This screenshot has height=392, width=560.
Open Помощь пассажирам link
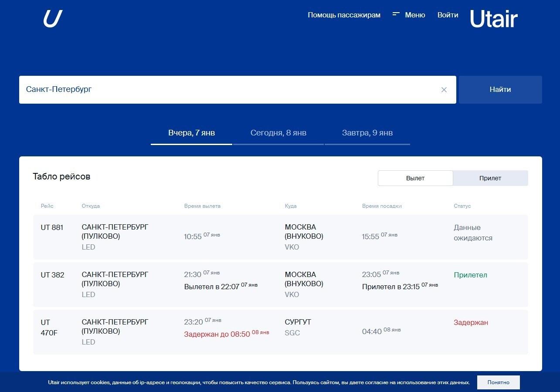pos(344,15)
